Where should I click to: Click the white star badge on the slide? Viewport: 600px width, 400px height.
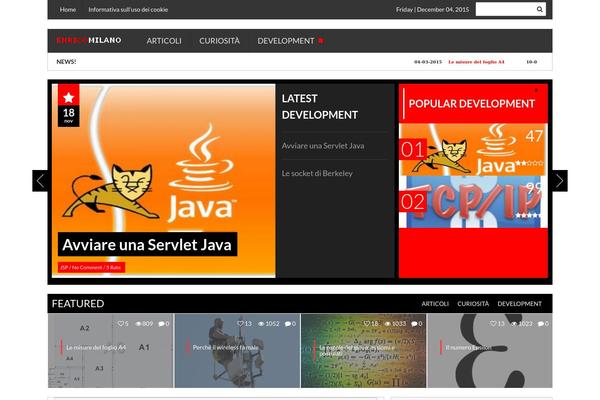pos(68,97)
